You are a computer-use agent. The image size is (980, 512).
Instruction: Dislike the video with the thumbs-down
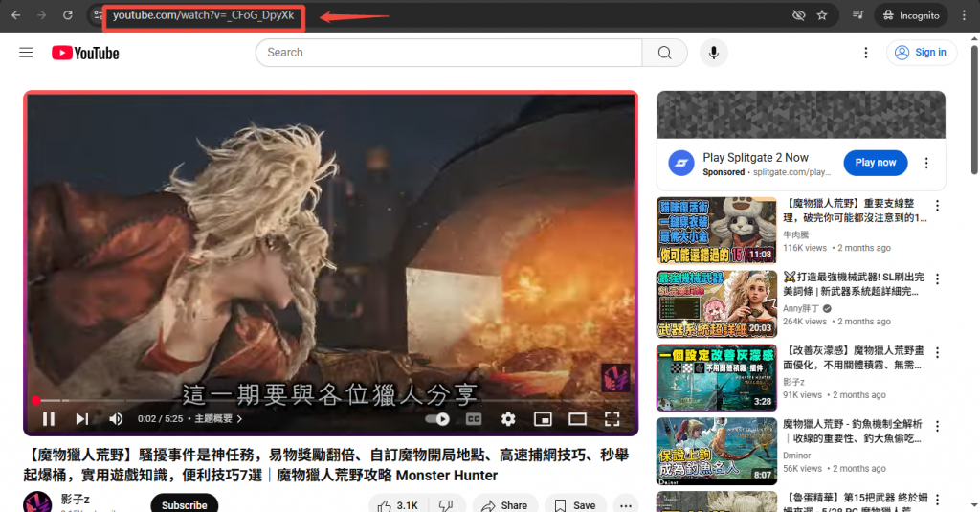(x=446, y=505)
